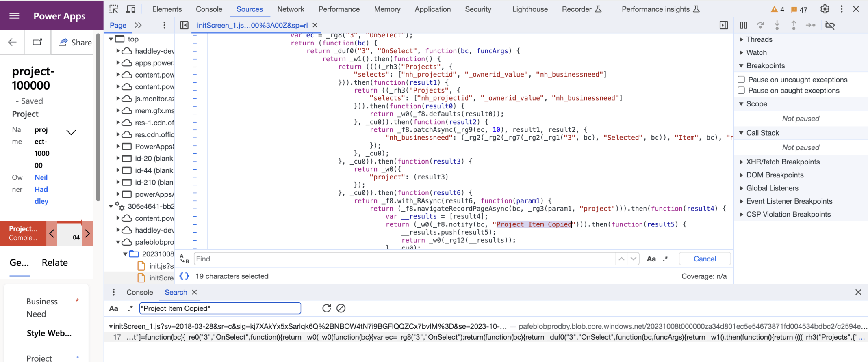868x362 pixels.
Task: Open DevTools settings gear
Action: [825, 9]
